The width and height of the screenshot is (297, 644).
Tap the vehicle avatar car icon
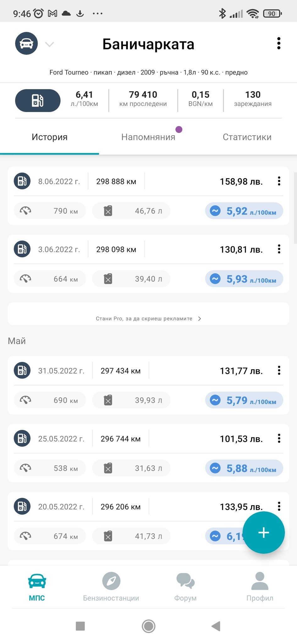pyautogui.click(x=26, y=43)
